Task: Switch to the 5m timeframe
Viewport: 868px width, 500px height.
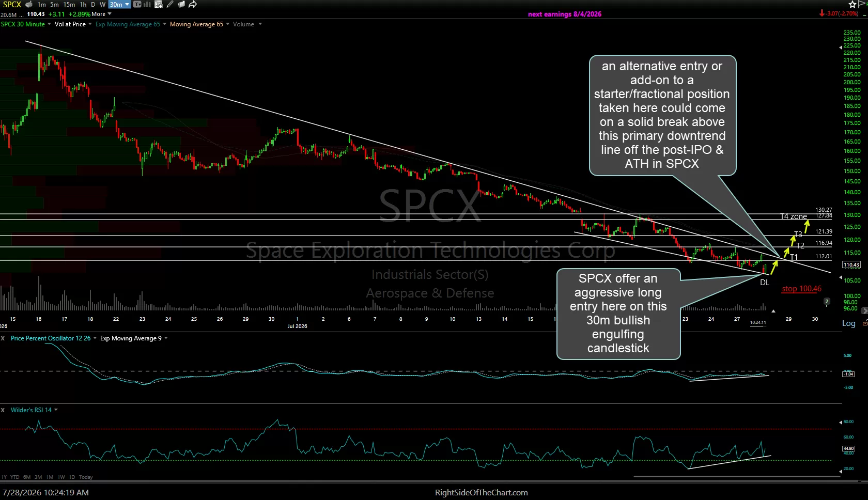Action: [54, 5]
